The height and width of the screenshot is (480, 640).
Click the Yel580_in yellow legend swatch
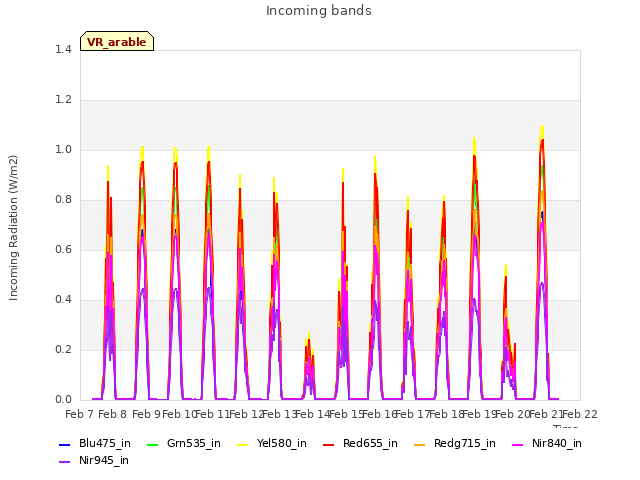(242, 444)
